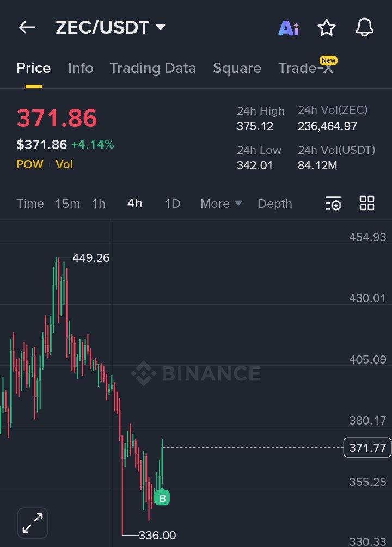
Task: Expand the More intervals dropdown
Action: [x=221, y=204]
